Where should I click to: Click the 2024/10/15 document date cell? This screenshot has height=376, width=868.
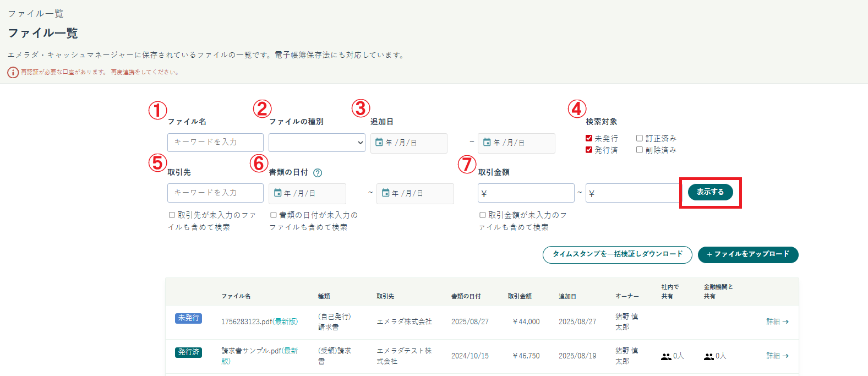(470, 356)
